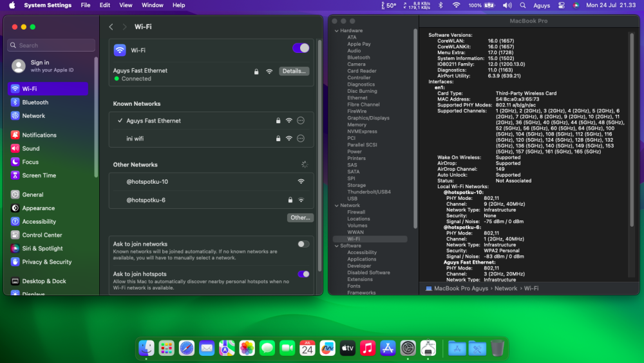
Task: Open Focus settings
Action: tap(48, 162)
